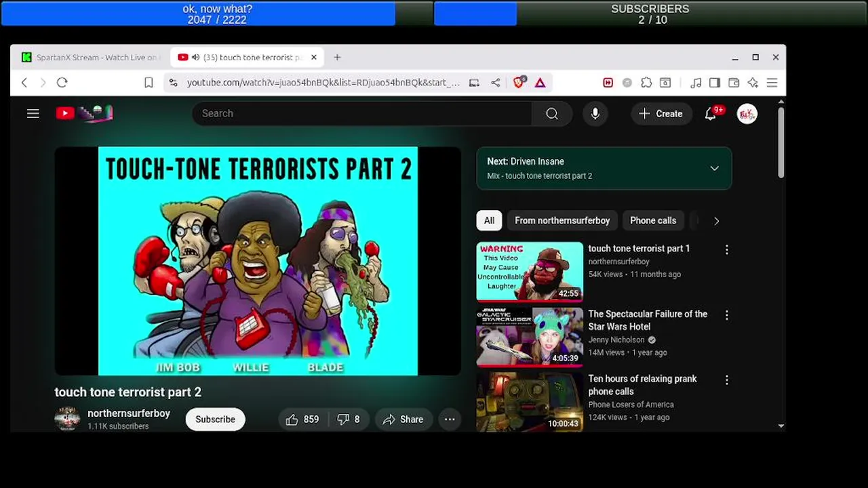The height and width of the screenshot is (488, 868).
Task: Click the magnifier search button
Action: (552, 114)
